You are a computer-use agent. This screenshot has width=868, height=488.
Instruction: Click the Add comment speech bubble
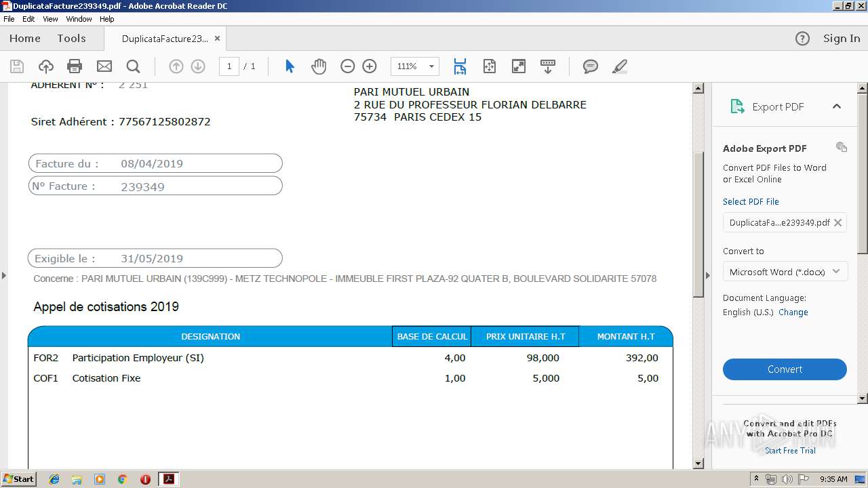click(591, 66)
